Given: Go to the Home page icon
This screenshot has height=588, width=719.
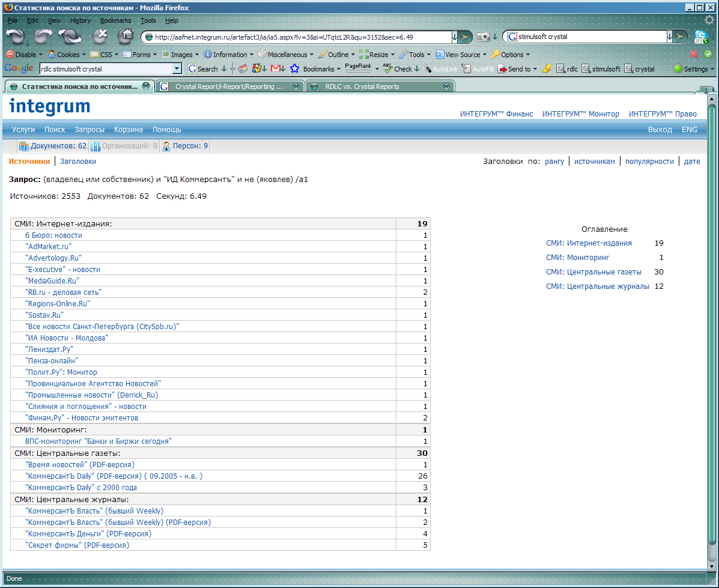Looking at the screenshot, I should (125, 37).
